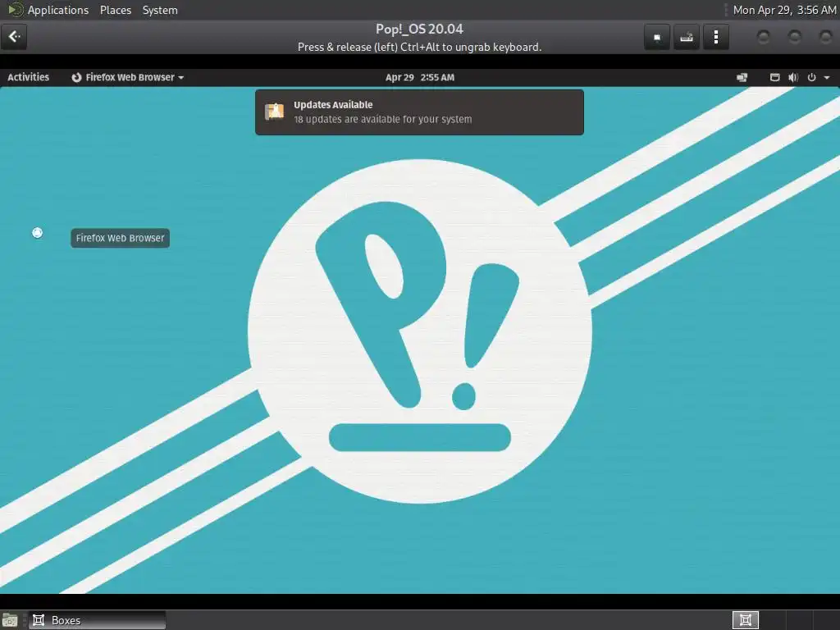840x630 pixels.
Task: Click the loading spinner on the desktop
Action: coord(37,232)
